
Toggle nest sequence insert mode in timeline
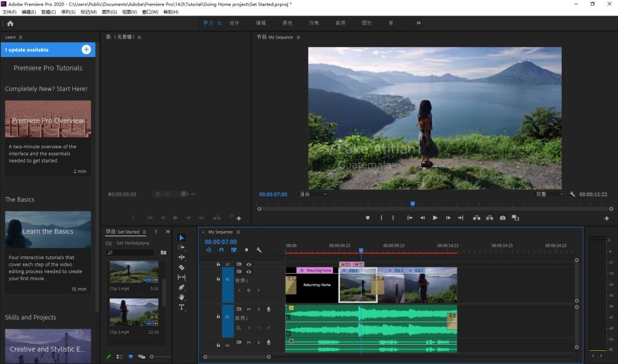209,250
